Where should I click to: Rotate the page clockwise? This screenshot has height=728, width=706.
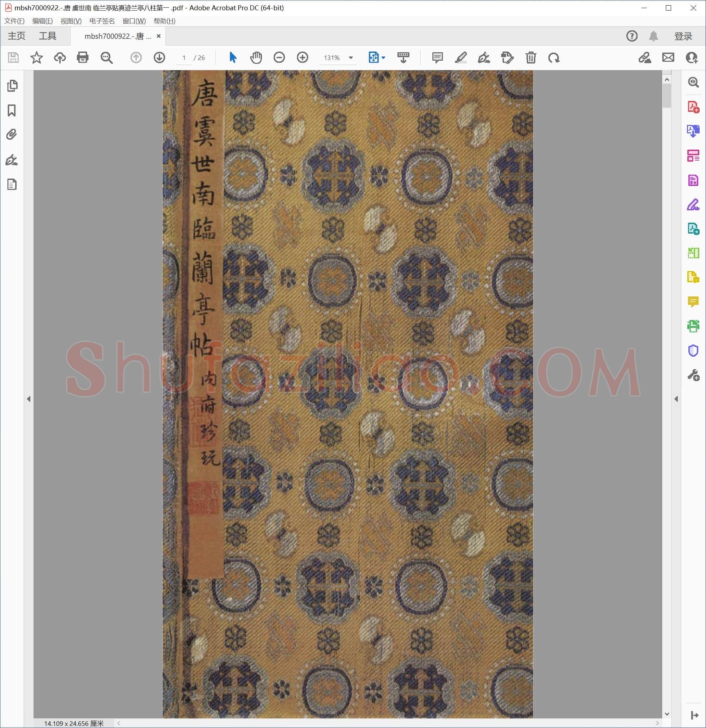(554, 58)
